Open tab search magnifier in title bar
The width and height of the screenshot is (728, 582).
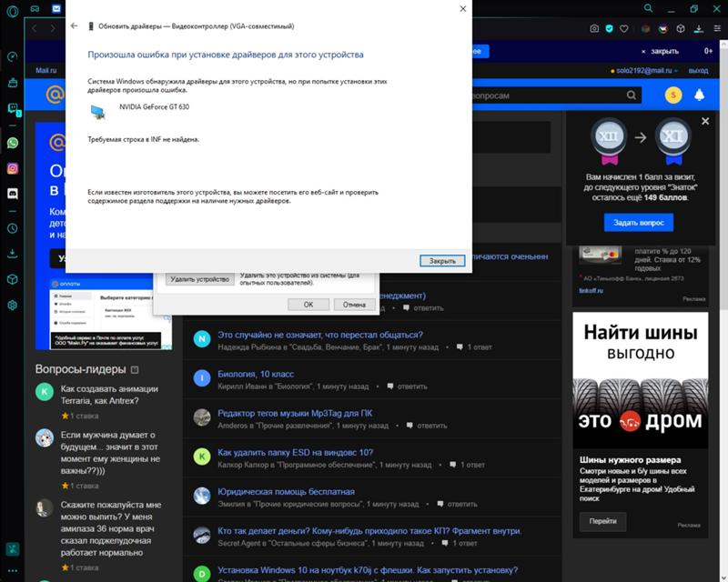point(648,8)
